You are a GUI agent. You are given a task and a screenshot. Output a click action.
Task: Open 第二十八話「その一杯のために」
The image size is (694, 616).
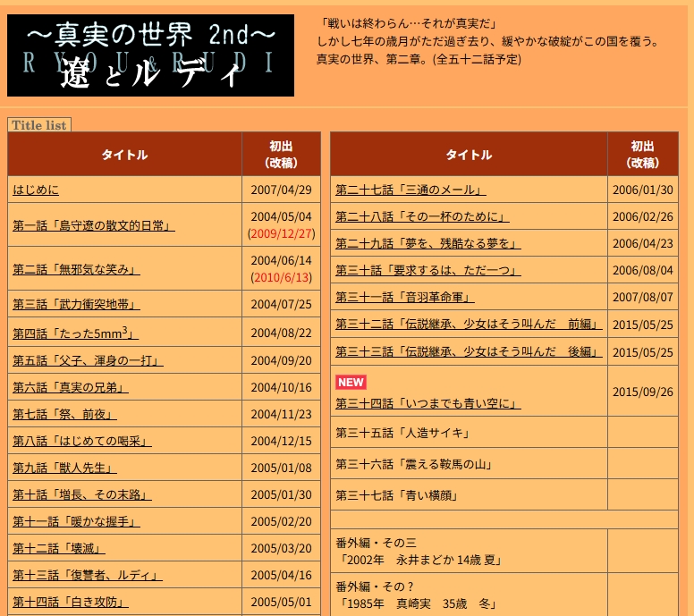[422, 216]
